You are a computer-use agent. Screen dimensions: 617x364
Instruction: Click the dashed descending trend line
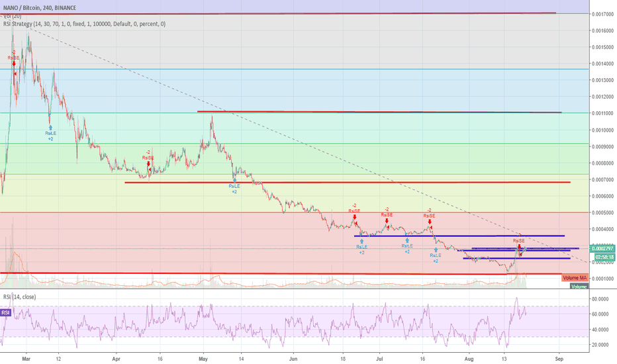point(307,144)
